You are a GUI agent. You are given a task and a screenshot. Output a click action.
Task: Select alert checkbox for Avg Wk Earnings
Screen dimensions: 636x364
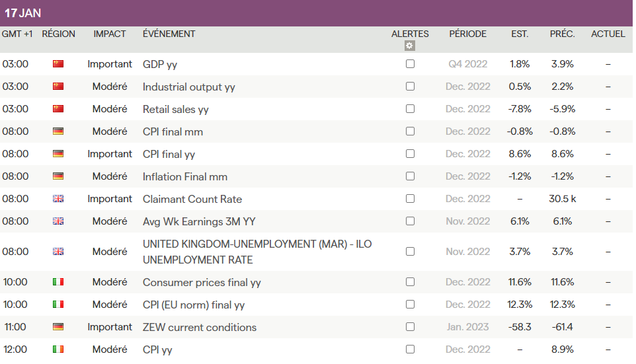point(410,221)
